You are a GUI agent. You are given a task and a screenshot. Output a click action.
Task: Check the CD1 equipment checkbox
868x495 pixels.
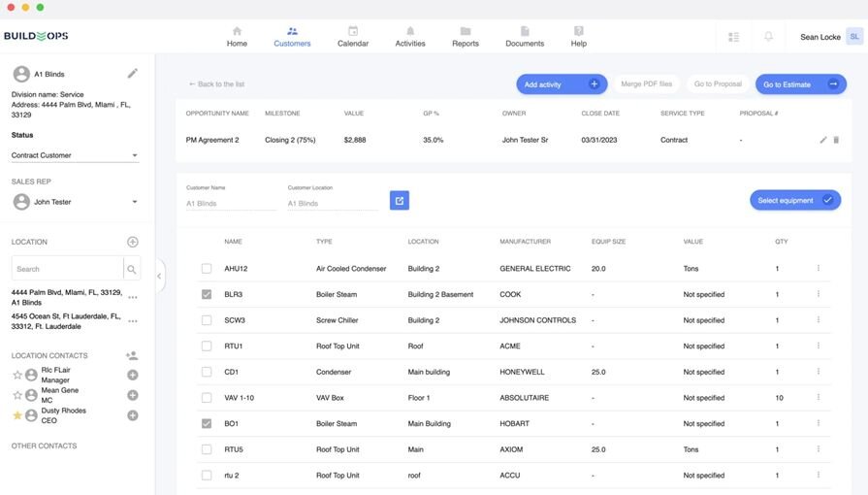pos(207,372)
